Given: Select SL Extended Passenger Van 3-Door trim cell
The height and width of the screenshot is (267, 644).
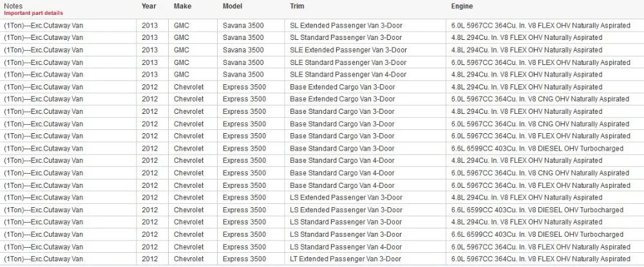Looking at the screenshot, I should tap(366, 26).
